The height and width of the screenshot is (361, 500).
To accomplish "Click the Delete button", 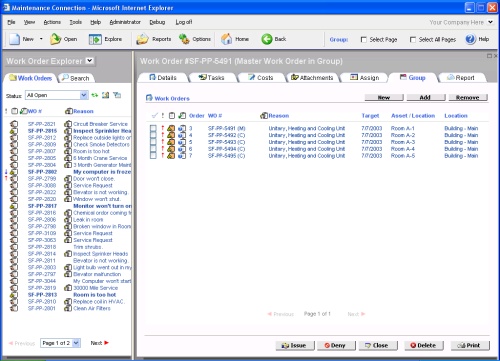I will (424, 345).
